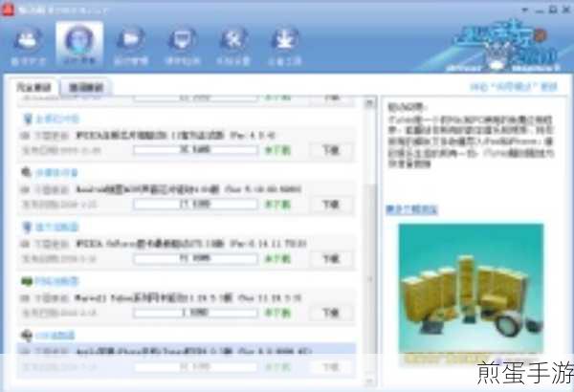Click the progress bar in the GeForce driver row
Image resolution: width=574 pixels, height=392 pixels.
(x=195, y=259)
